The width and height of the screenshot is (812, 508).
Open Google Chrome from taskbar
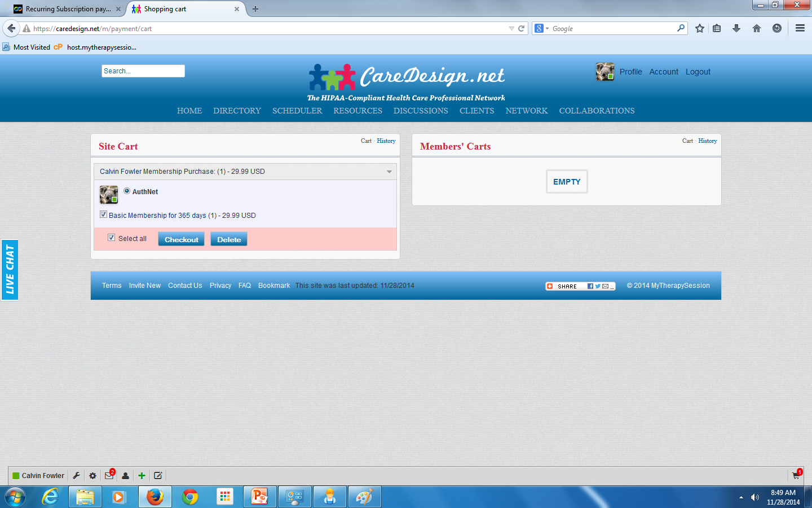click(190, 497)
